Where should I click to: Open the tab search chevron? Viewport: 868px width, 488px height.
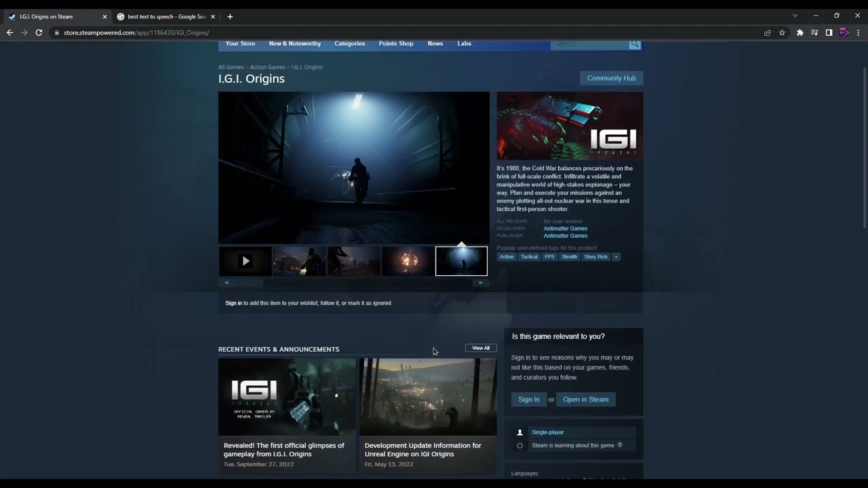tap(795, 16)
